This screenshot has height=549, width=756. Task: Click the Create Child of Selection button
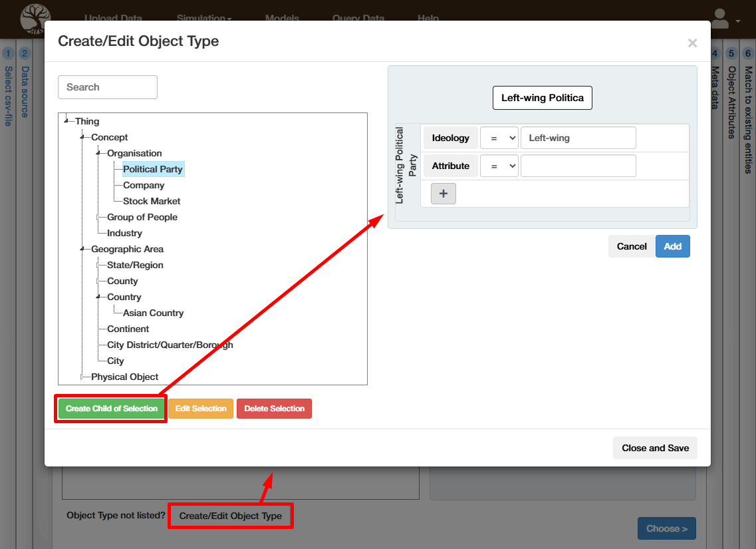112,409
